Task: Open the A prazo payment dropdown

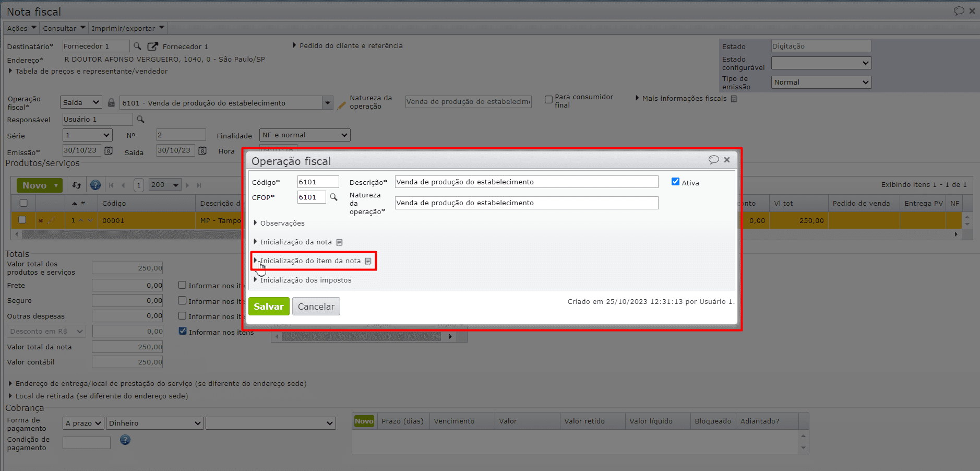Action: [x=83, y=423]
